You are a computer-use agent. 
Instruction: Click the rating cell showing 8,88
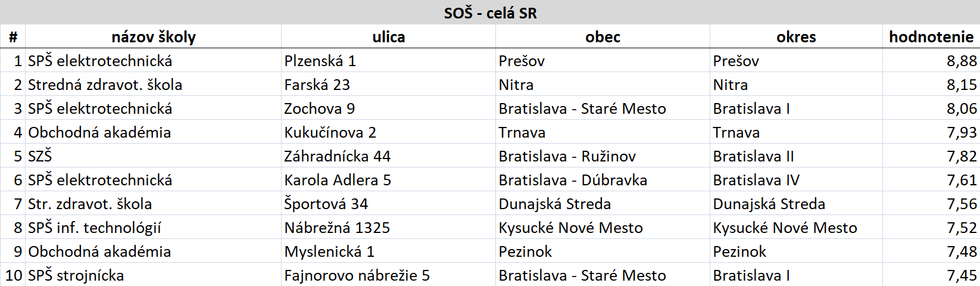pos(931,60)
